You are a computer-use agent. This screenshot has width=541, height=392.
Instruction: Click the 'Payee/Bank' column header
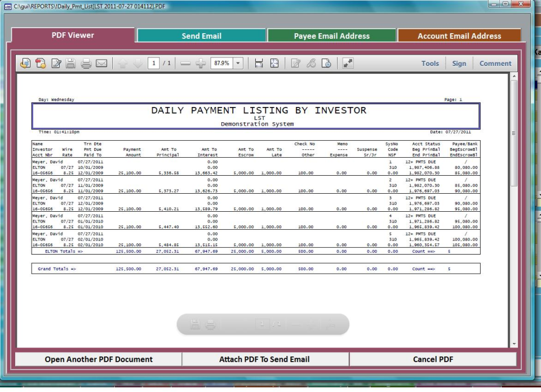tap(465, 144)
